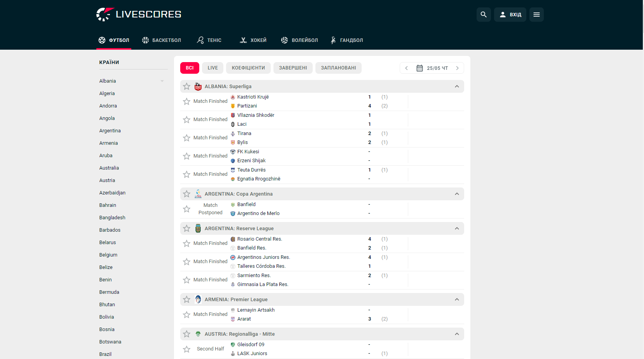Switch to the БАСКЕТБОЛ sport tab
This screenshot has height=359, width=644.
pos(162,40)
